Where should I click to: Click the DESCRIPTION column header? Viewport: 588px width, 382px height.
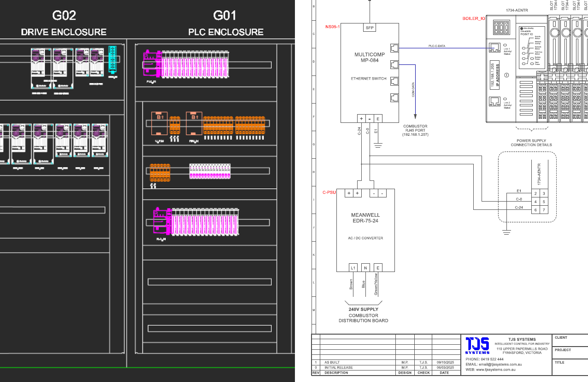[x=336, y=373]
